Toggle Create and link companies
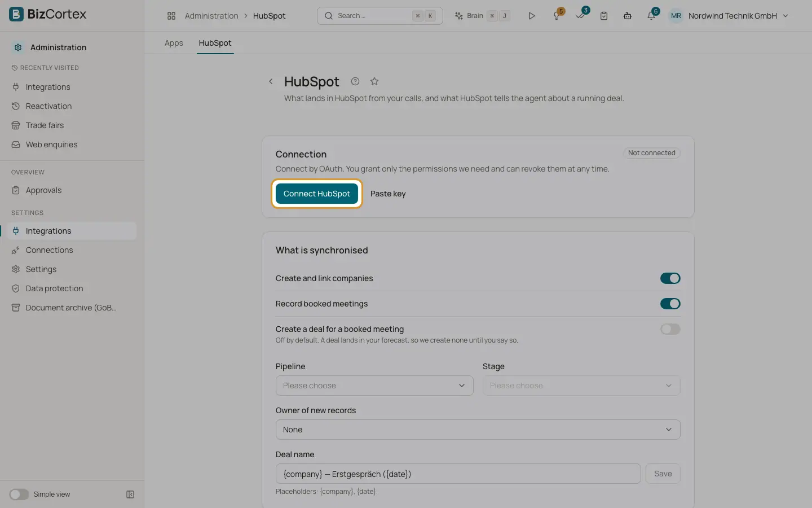The height and width of the screenshot is (508, 812). coord(670,278)
